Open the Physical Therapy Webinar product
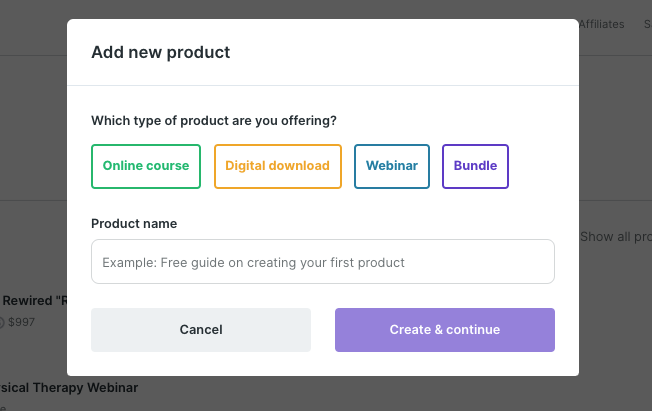 tap(68, 387)
